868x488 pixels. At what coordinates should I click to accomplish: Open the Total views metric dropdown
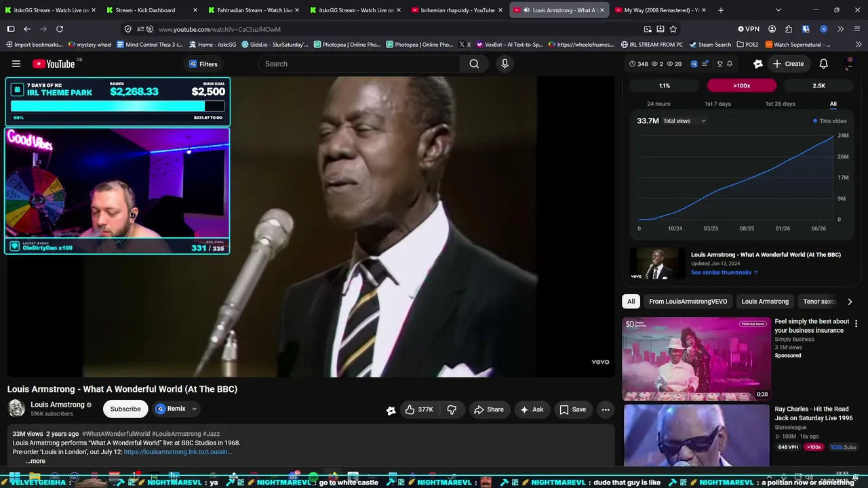click(x=684, y=121)
